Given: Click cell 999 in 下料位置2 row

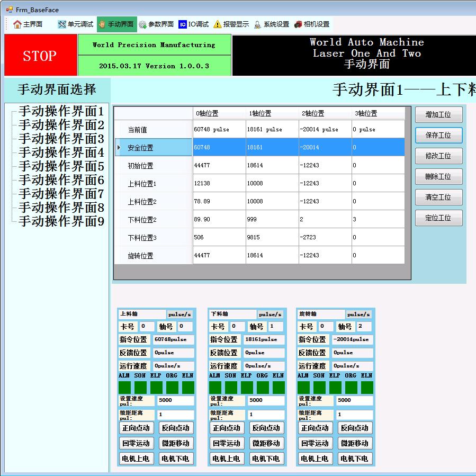Looking at the screenshot, I should pyautogui.click(x=272, y=219).
